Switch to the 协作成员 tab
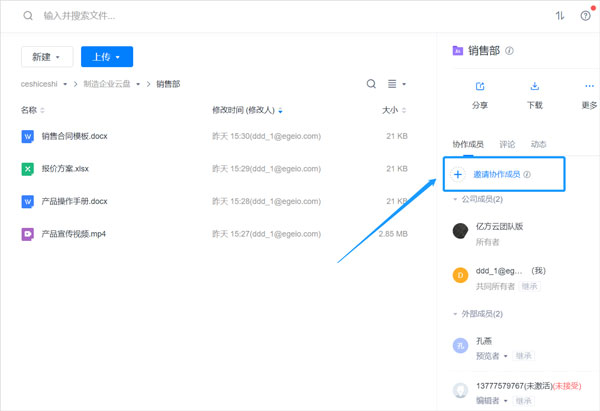 click(x=468, y=144)
